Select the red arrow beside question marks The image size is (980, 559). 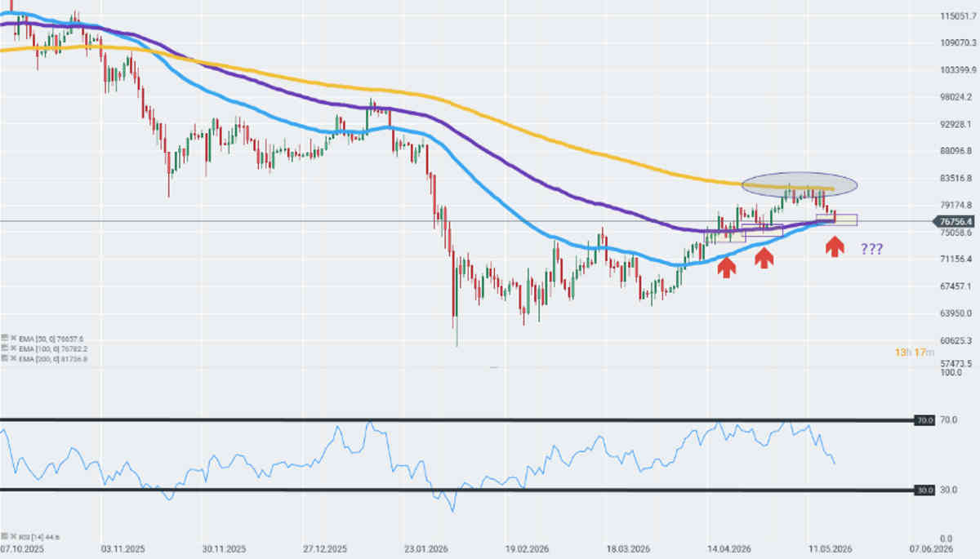pyautogui.click(x=834, y=247)
